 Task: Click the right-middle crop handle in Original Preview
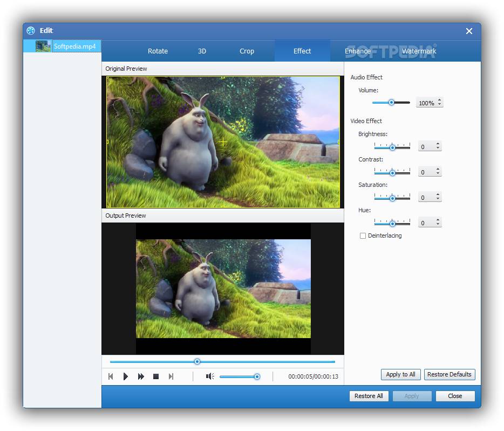[339, 142]
